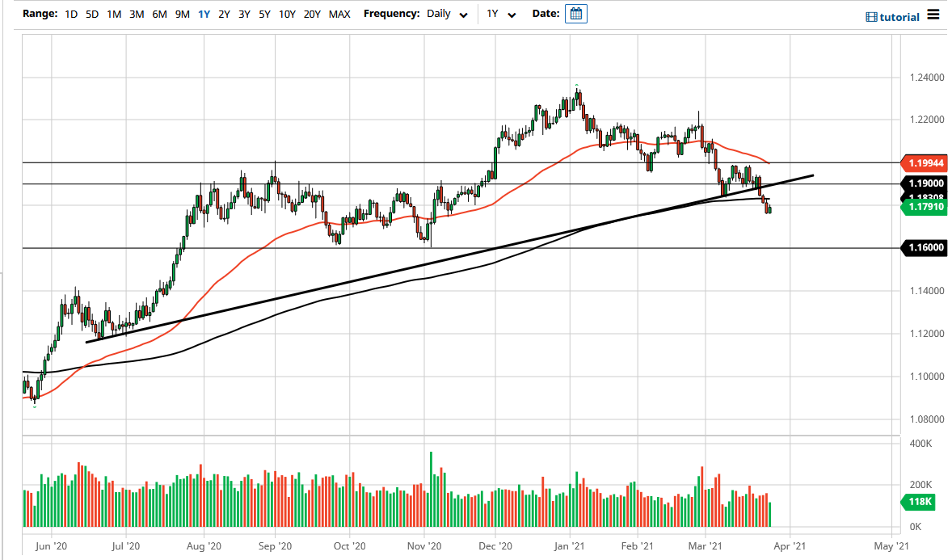The width and height of the screenshot is (952, 560).
Task: Click the tallest November volume bar
Action: (x=431, y=489)
